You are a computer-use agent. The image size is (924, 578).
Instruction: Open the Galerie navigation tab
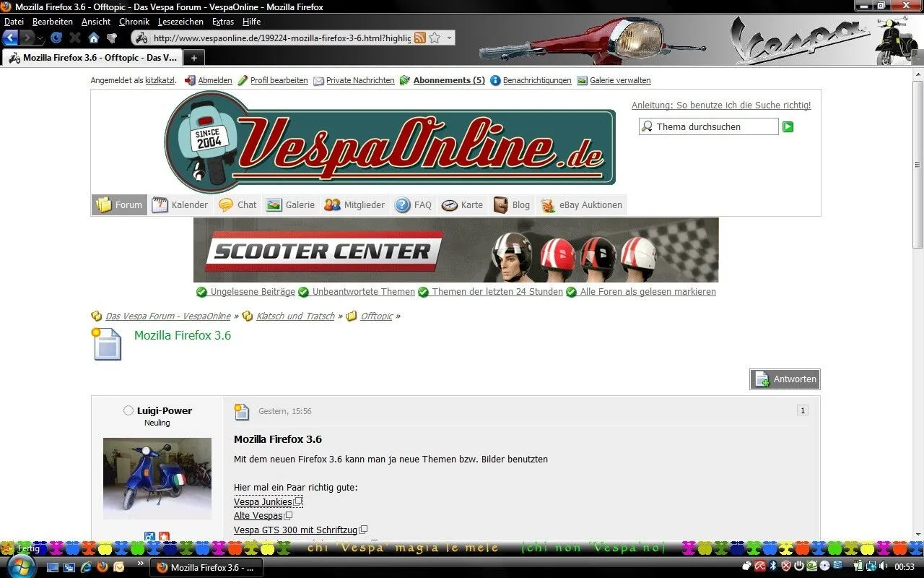(290, 205)
